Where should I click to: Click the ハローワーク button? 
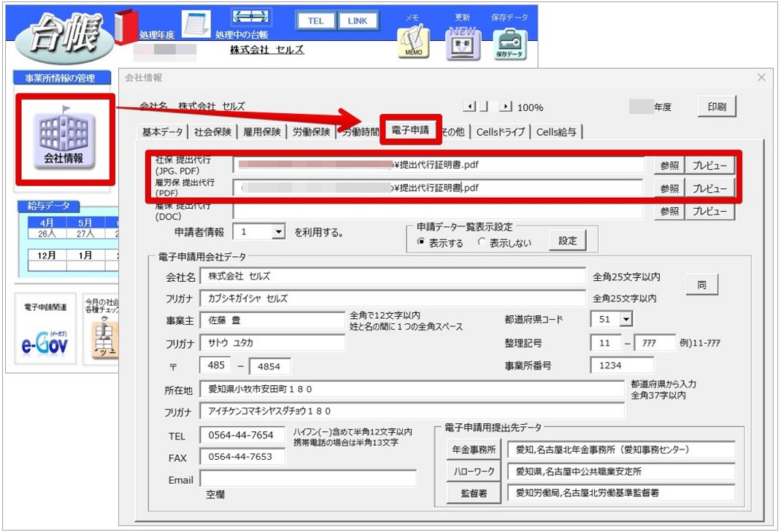pyautogui.click(x=474, y=471)
